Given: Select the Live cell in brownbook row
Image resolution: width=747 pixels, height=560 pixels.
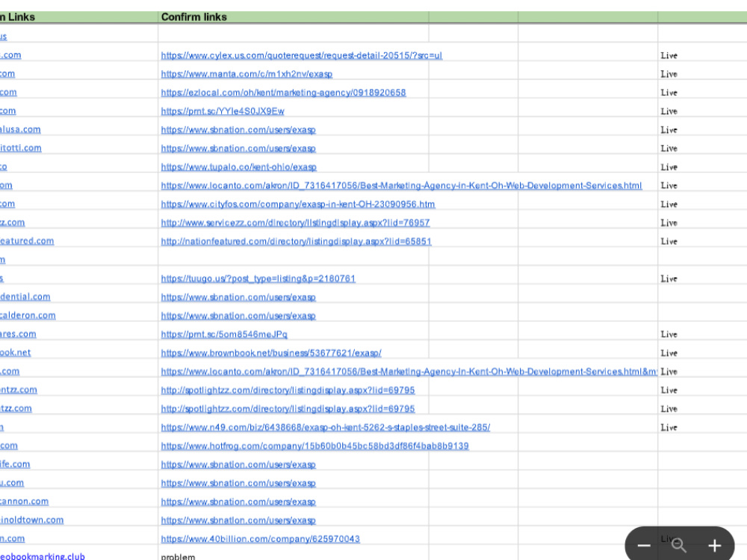Looking at the screenshot, I should tap(669, 352).
